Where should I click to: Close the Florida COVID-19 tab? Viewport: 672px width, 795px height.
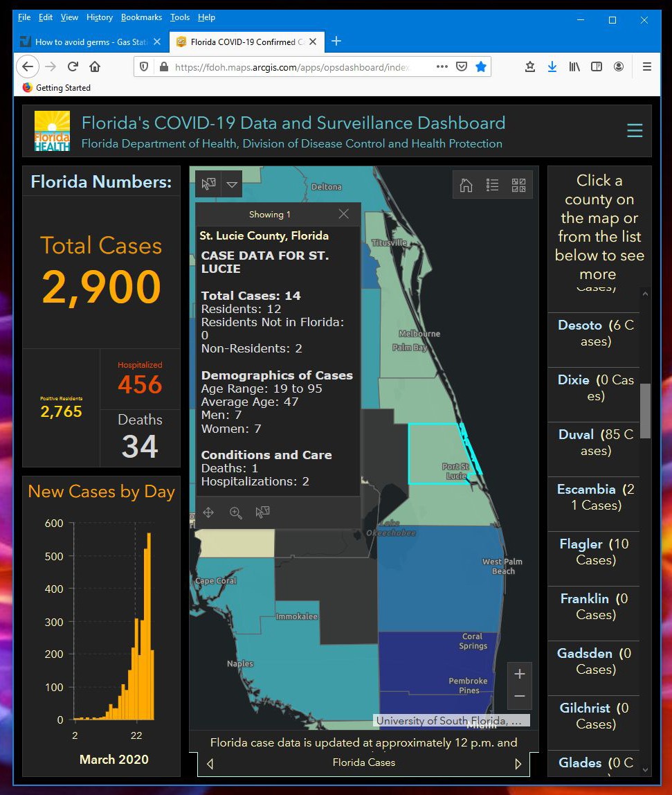click(x=313, y=42)
